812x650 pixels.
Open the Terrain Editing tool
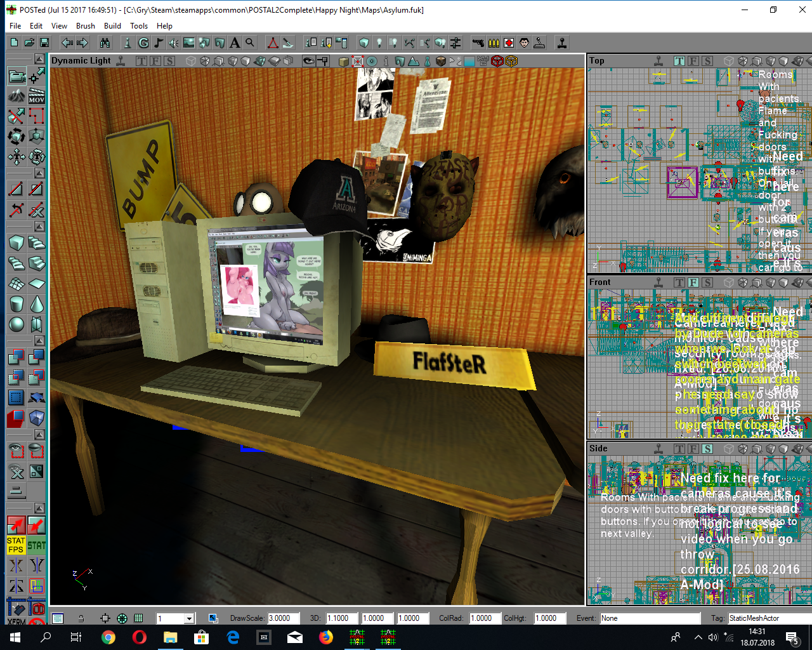16,96
